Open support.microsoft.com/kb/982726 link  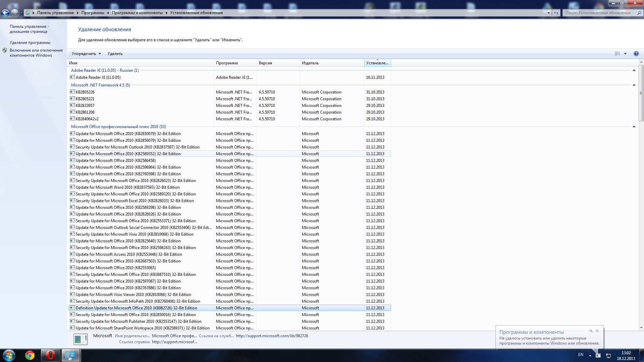click(272, 336)
